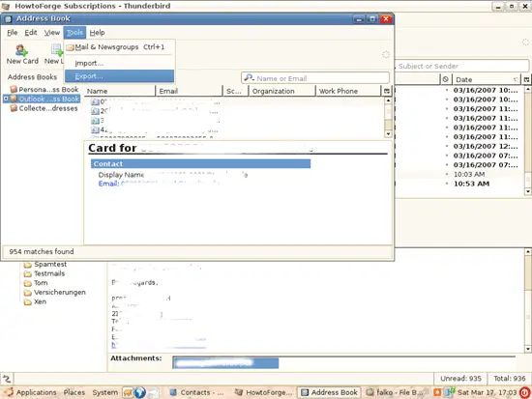The width and height of the screenshot is (532, 399).
Task: Click the highlighted attachment in Attachments bar
Action: pos(225,363)
